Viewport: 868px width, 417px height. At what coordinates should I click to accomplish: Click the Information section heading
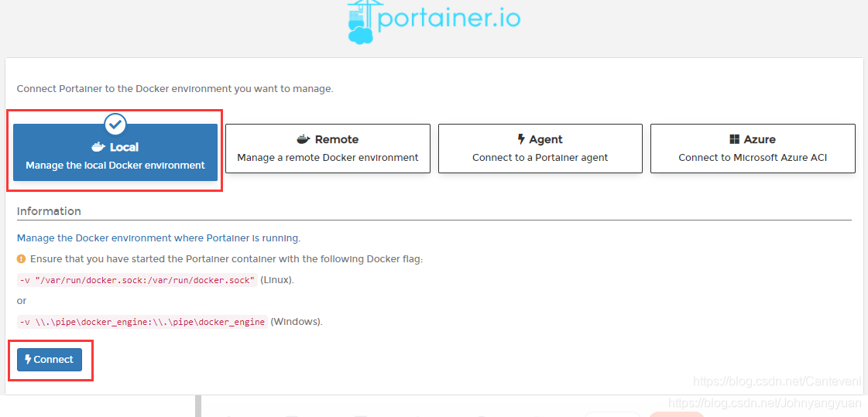[49, 211]
